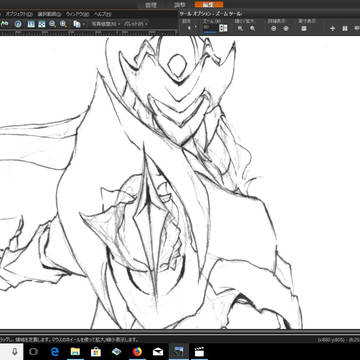360x360 pixels.
Task: Select the orange 編集 (Edit) workspace tab
Action: (209, 4)
